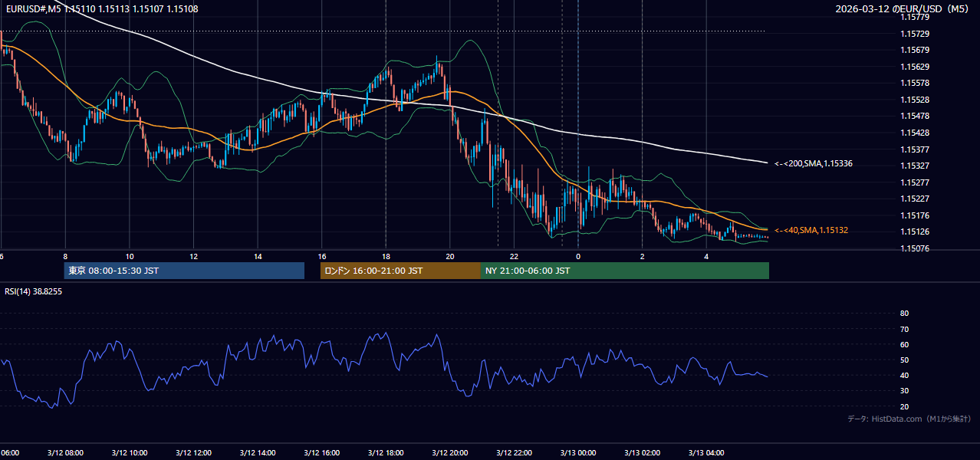Click price axis value 1.15478
The width and height of the screenshot is (980, 460).
pyautogui.click(x=915, y=117)
